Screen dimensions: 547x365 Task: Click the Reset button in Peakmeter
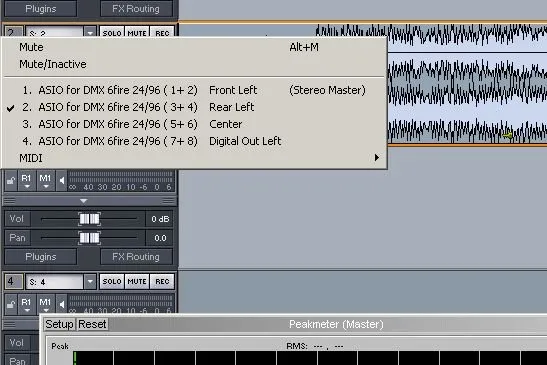coord(92,324)
